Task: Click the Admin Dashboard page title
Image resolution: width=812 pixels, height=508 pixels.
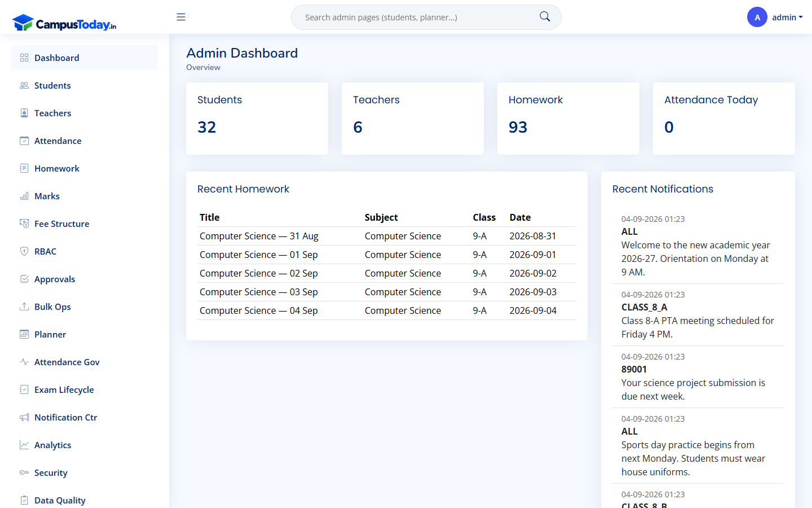Action: tap(242, 53)
